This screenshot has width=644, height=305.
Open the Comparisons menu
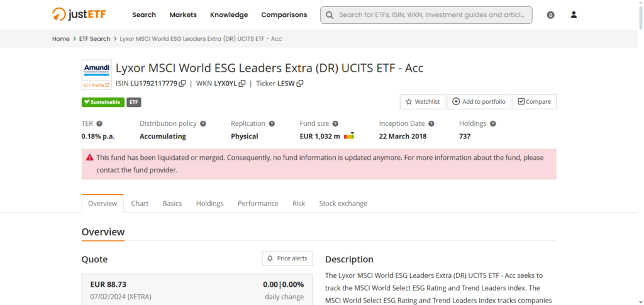tap(284, 14)
